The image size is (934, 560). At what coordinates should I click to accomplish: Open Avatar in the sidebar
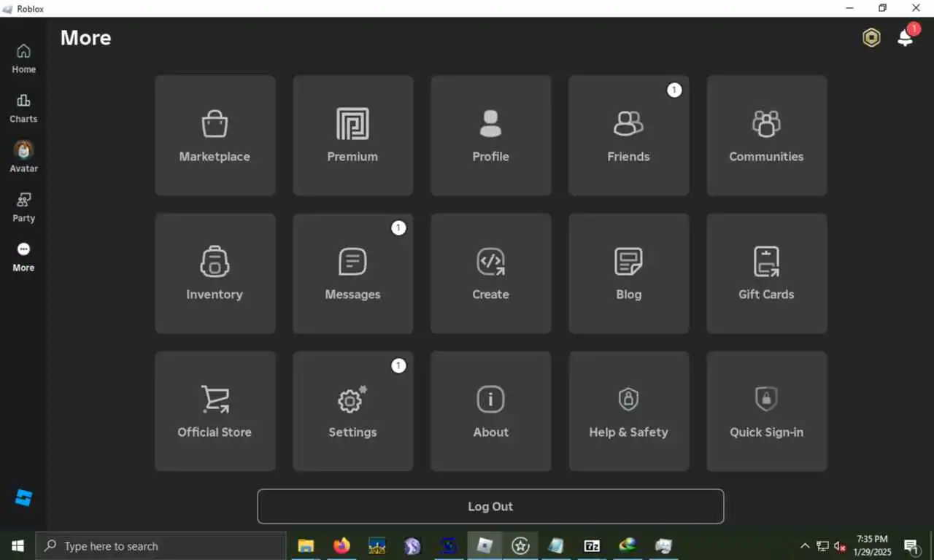pos(23,157)
